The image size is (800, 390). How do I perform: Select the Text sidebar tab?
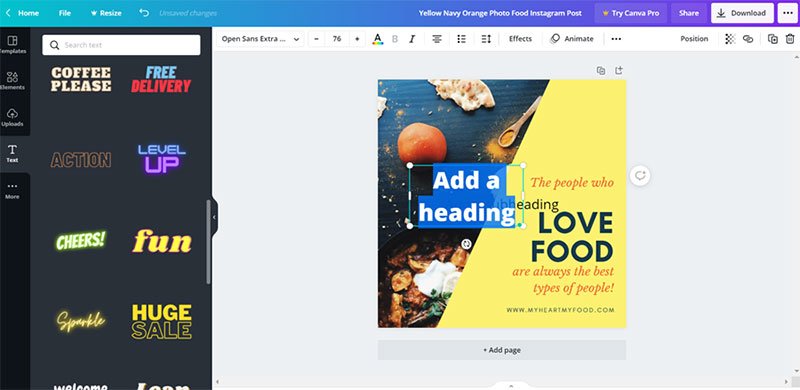(x=13, y=154)
